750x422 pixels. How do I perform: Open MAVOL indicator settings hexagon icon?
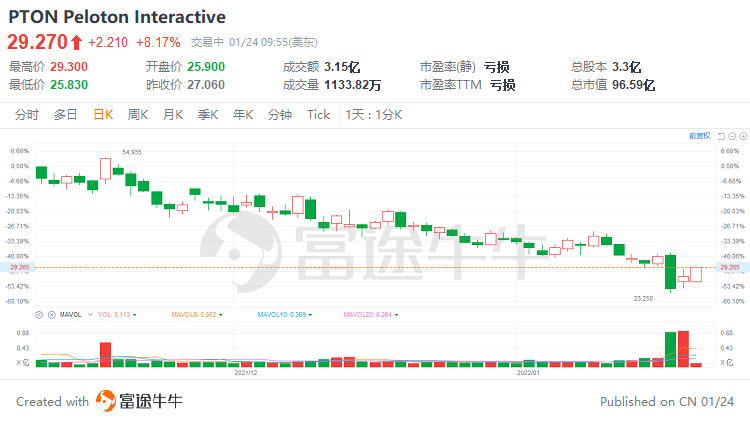coord(39,315)
